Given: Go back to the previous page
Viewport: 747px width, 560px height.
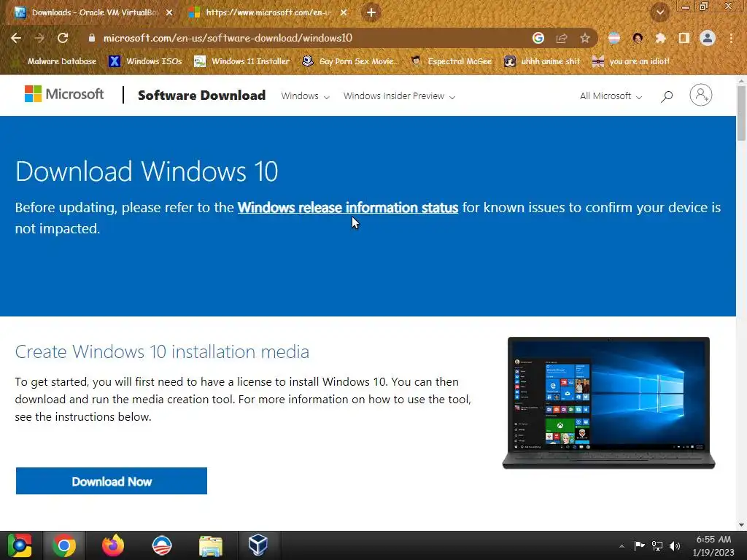Looking at the screenshot, I should coord(16,38).
